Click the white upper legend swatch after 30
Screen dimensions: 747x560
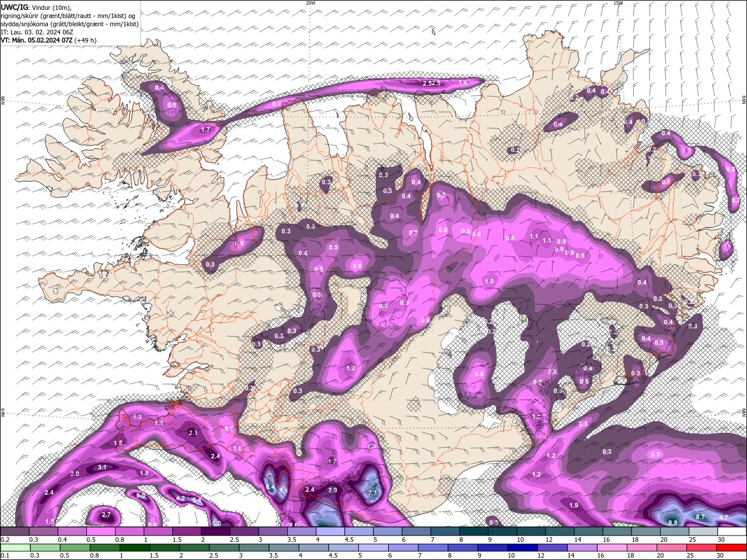click(732, 531)
